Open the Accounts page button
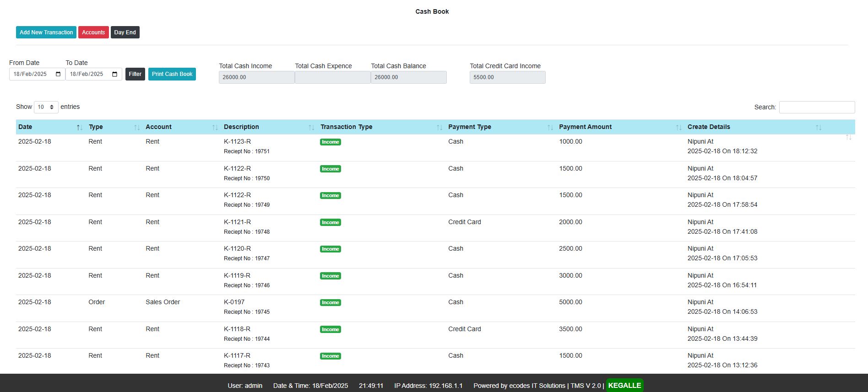 (93, 32)
